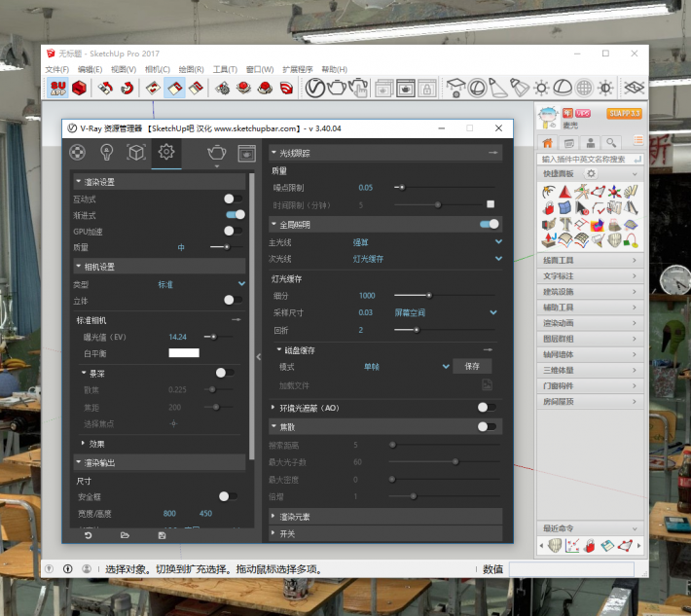This screenshot has height=616, width=691.
Task: Add V-Ray dome light toolbar icon
Action: [563, 88]
